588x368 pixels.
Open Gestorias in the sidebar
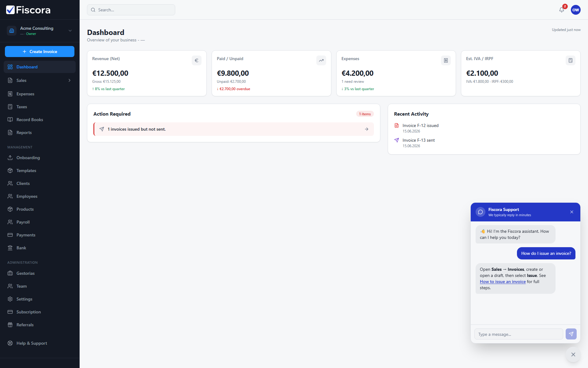tap(40, 273)
